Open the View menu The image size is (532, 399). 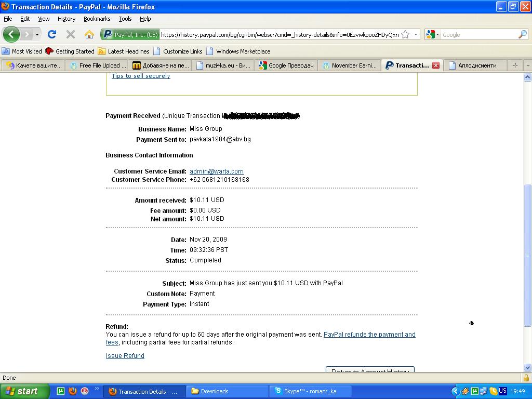[44, 19]
